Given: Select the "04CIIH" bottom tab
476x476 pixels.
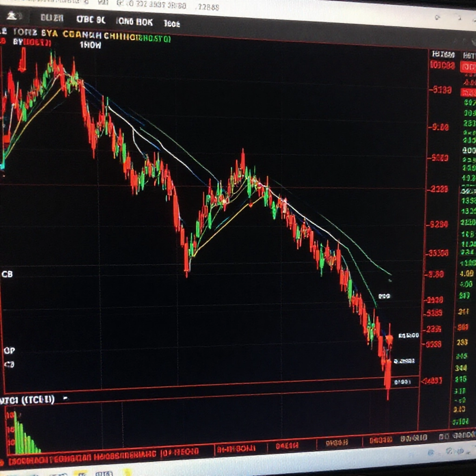Looking at the screenshot, I should 287,446.
